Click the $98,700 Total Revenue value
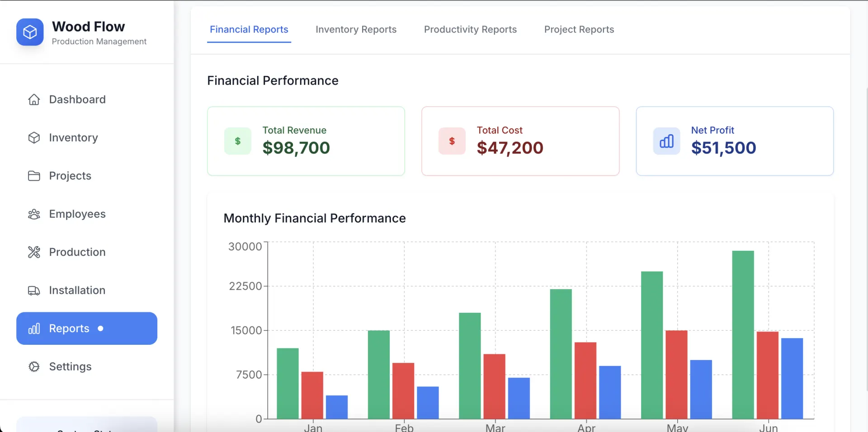 [297, 148]
